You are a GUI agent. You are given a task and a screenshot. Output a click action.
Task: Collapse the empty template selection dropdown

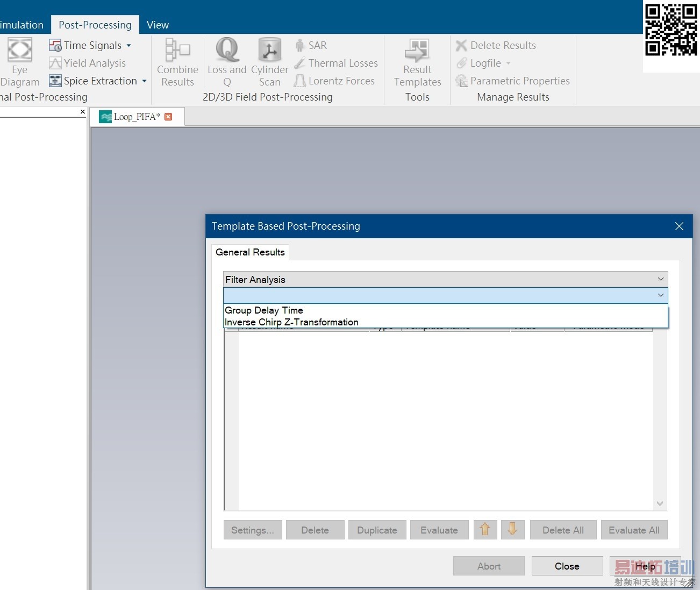(x=661, y=295)
